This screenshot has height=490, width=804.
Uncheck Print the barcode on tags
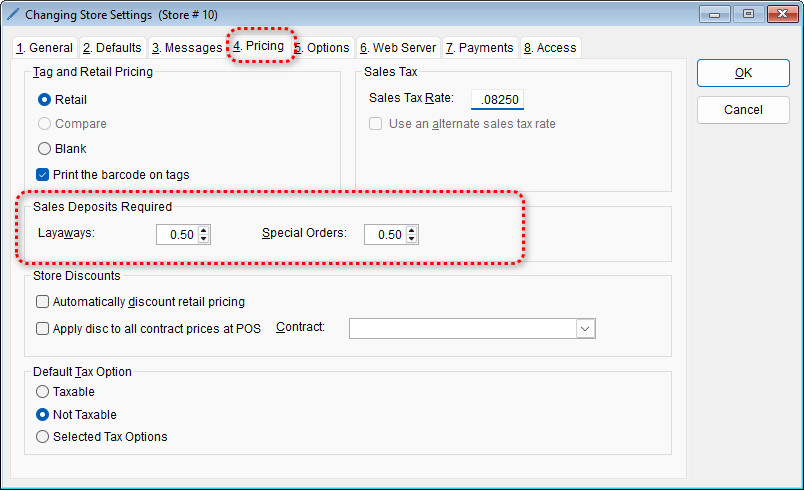click(43, 174)
